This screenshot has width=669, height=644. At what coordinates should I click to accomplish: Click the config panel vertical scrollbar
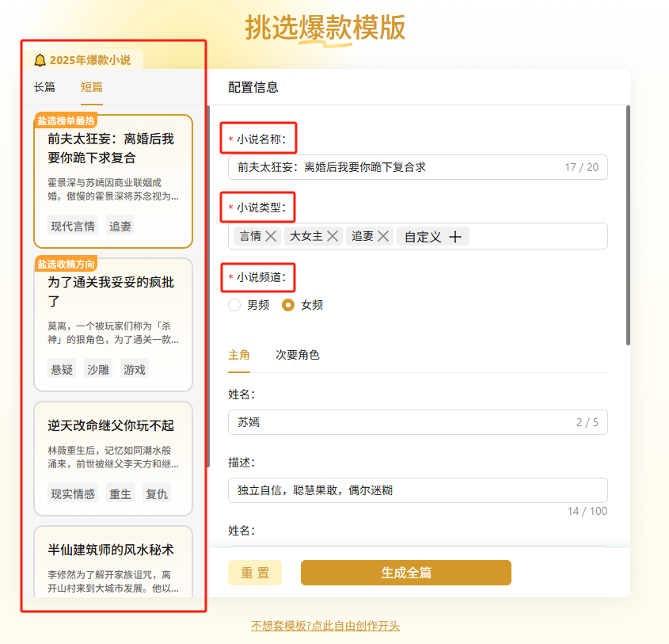click(628, 225)
